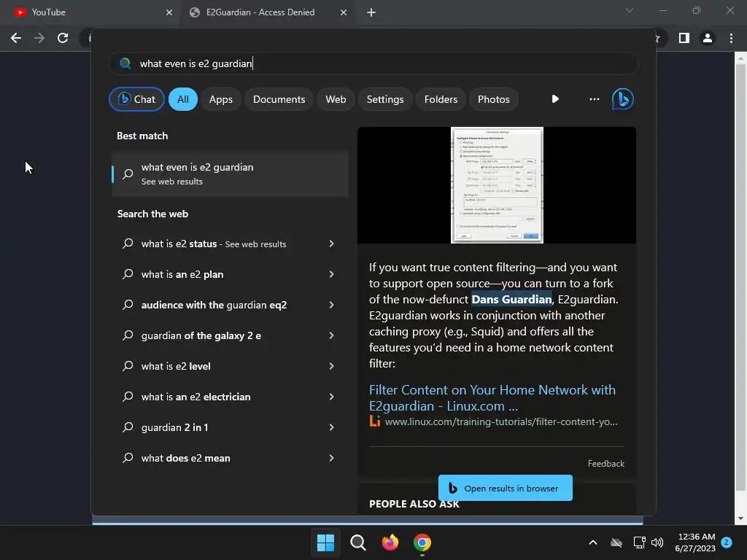Click the Feedback link
The height and width of the screenshot is (560, 747).
coord(605,463)
